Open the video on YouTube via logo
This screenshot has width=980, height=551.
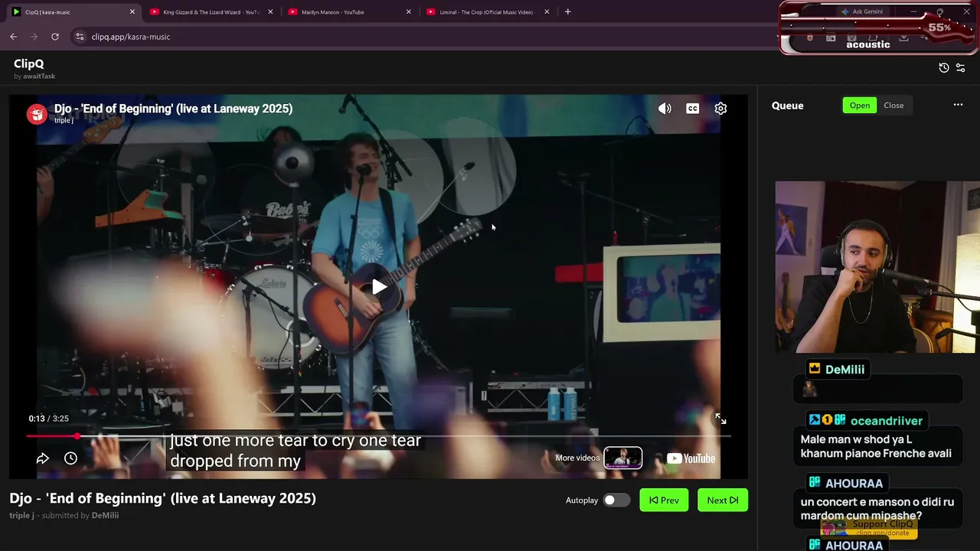click(x=691, y=458)
